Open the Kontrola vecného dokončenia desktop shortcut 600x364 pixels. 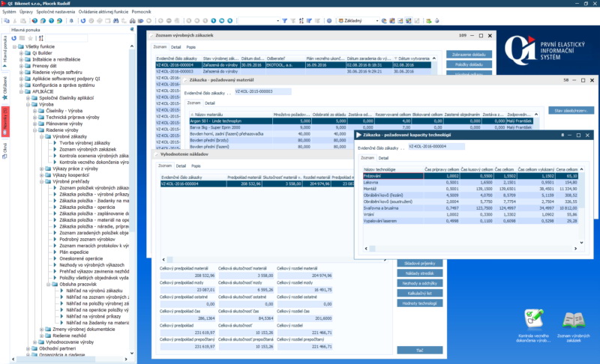point(533,325)
